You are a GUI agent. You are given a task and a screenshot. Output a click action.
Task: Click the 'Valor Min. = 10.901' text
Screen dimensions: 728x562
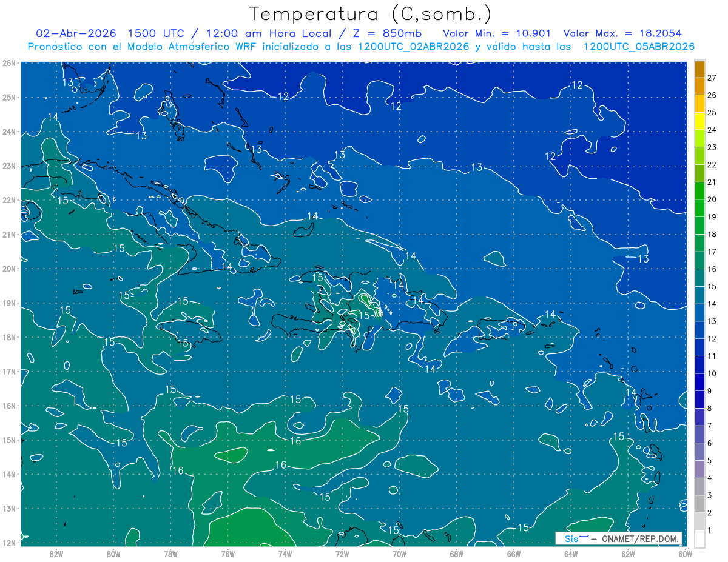pyautogui.click(x=499, y=33)
